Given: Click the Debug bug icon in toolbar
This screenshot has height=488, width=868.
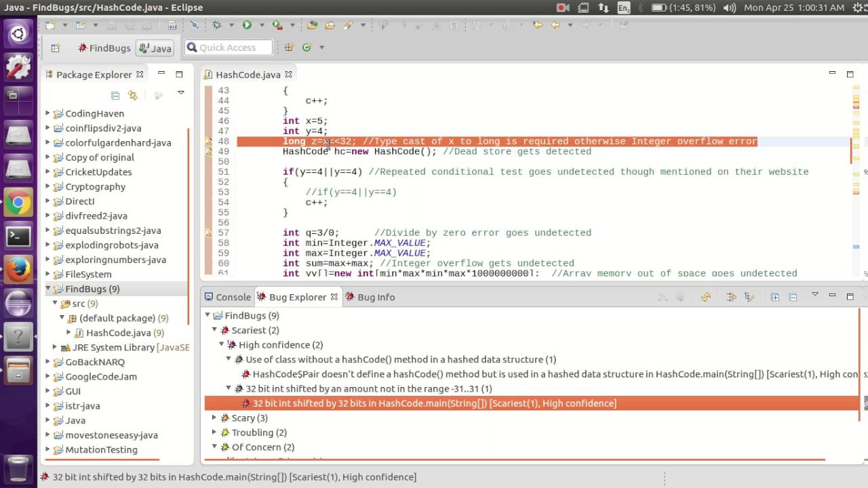Looking at the screenshot, I should click(x=216, y=25).
